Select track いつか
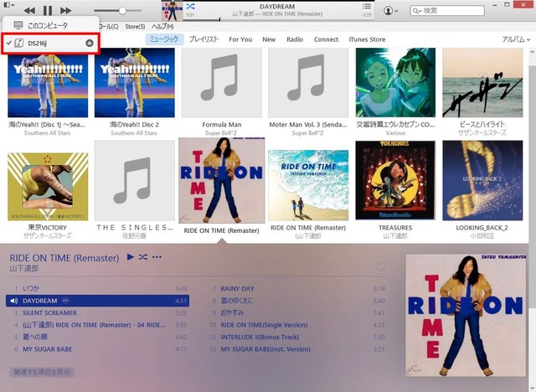Image resolution: width=536 pixels, height=392 pixels. click(x=97, y=288)
